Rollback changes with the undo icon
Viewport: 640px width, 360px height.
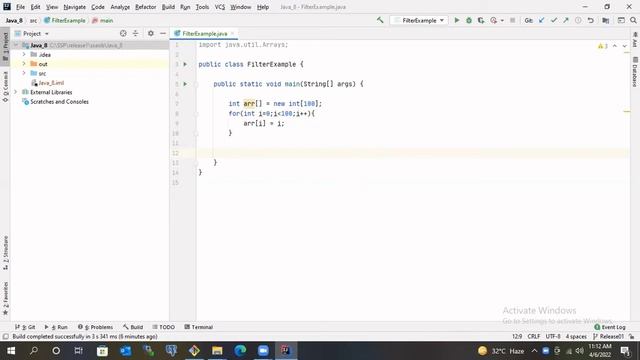pos(591,20)
